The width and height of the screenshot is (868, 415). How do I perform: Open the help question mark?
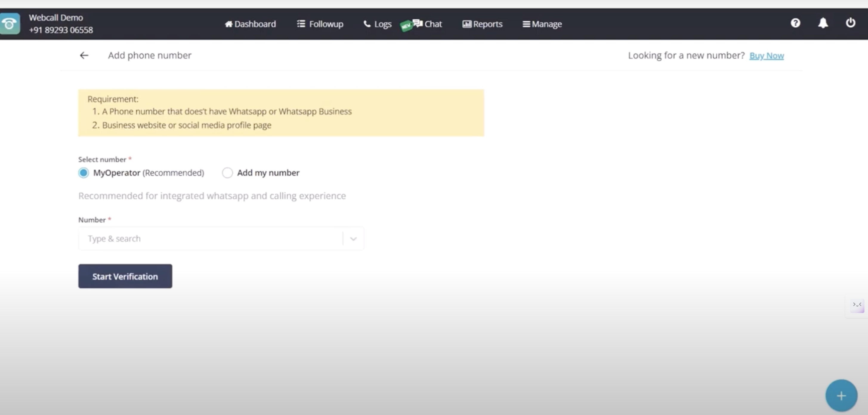[796, 23]
